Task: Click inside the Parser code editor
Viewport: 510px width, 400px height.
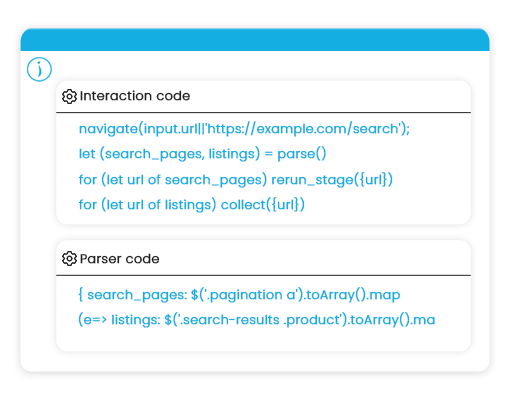Action: (263, 313)
